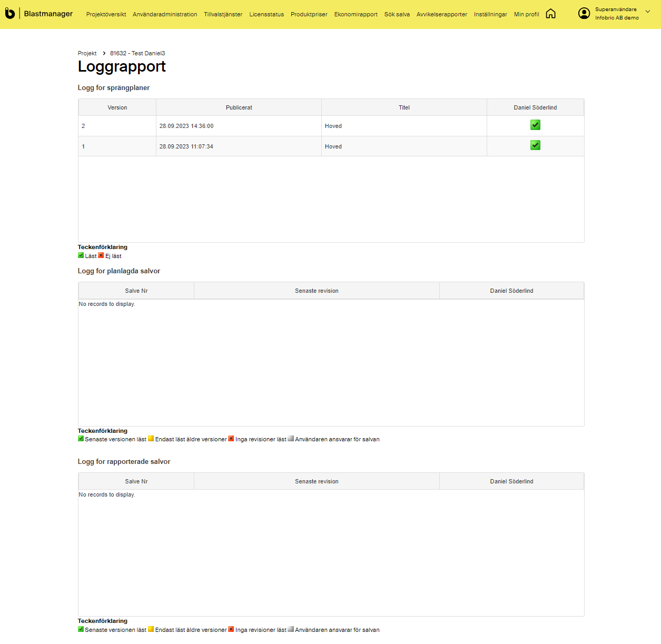Expand the Superanvändare account dropdown chevron
The image size is (661, 644).
point(648,12)
